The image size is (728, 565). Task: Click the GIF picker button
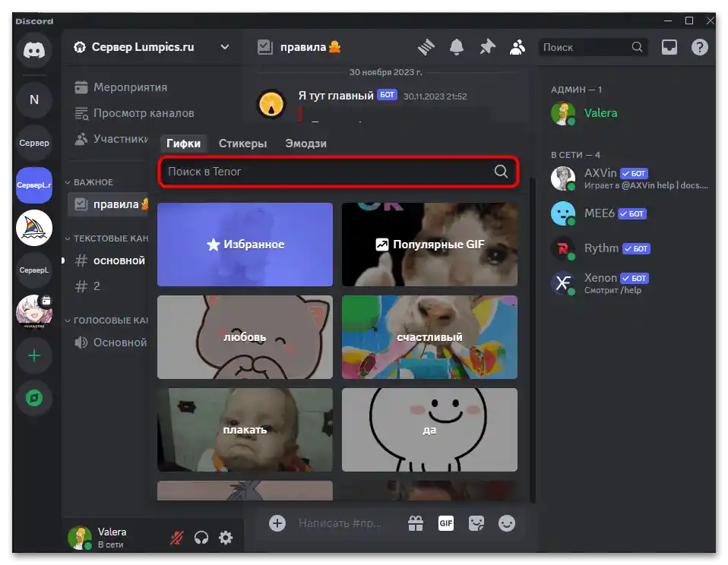pos(446,523)
